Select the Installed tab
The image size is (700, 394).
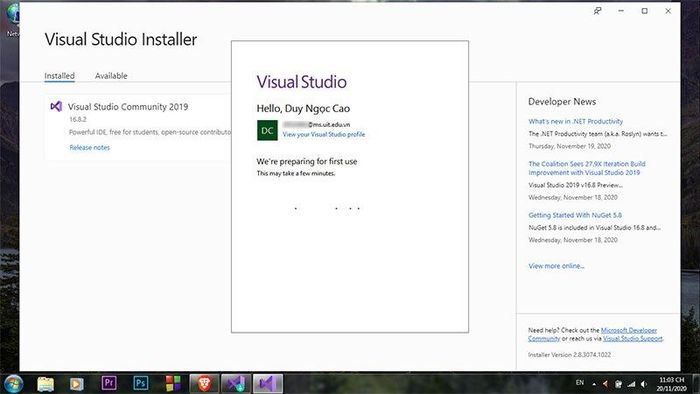pos(59,76)
